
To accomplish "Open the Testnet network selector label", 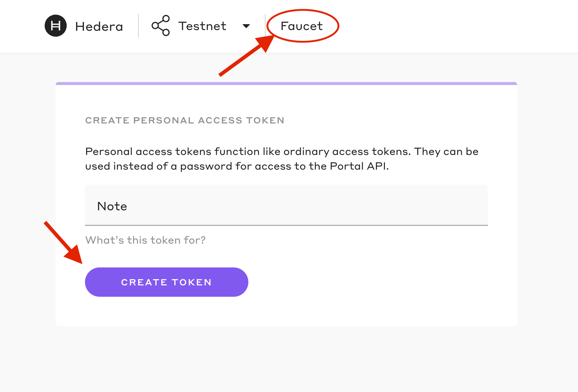I will [202, 26].
